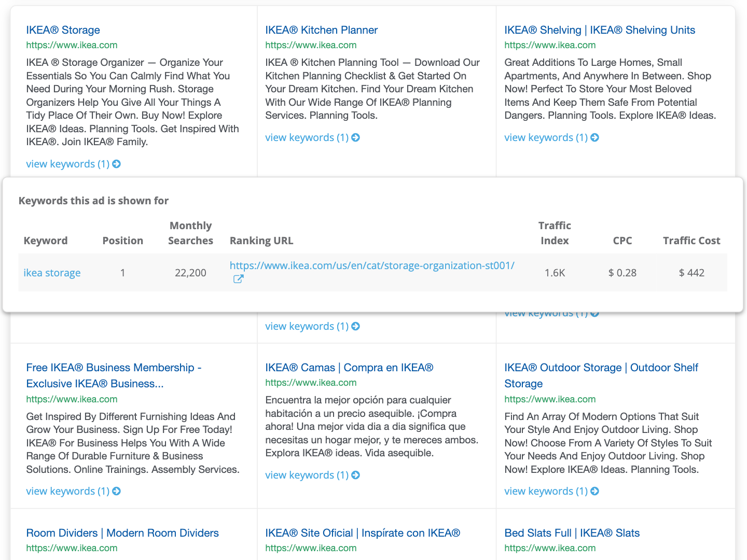Expand view keywords link just below keywords popup
Viewport: 747px width, 560px height.
tap(312, 326)
